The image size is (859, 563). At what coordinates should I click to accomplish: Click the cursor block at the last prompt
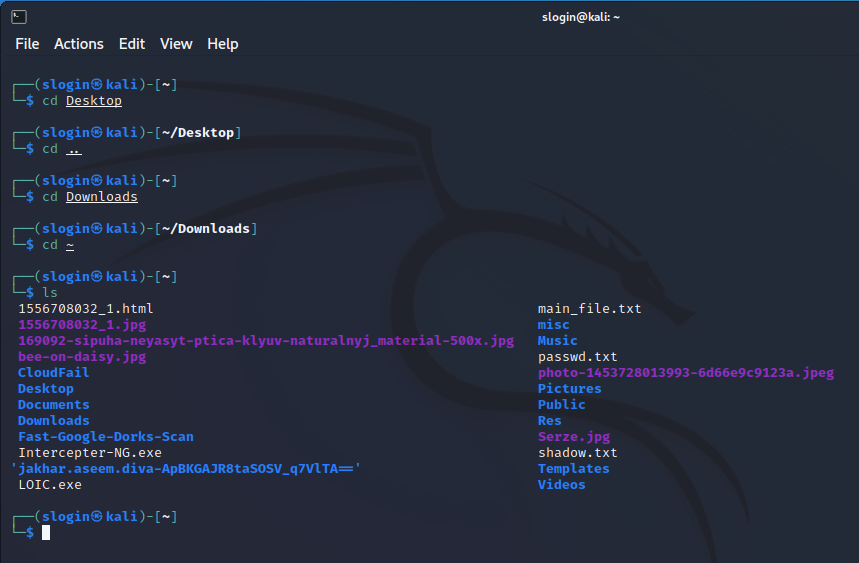tap(46, 533)
